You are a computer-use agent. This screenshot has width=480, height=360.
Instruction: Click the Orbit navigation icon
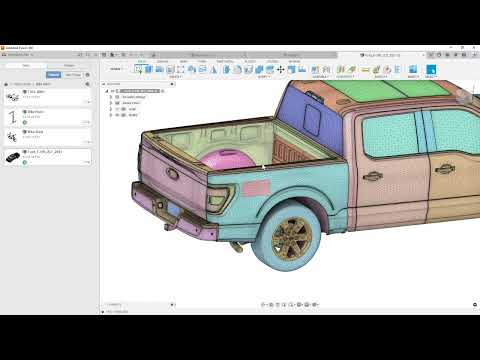[x=263, y=304]
